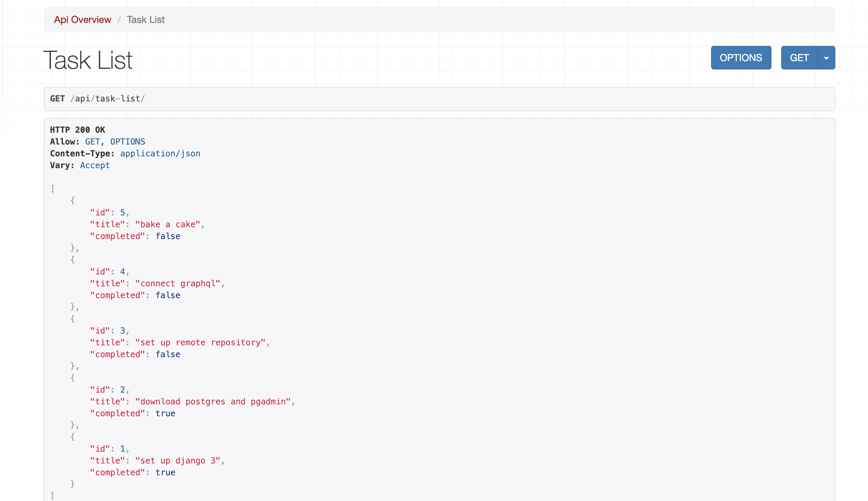Click the /api/task-list/ request URL text

coord(108,99)
